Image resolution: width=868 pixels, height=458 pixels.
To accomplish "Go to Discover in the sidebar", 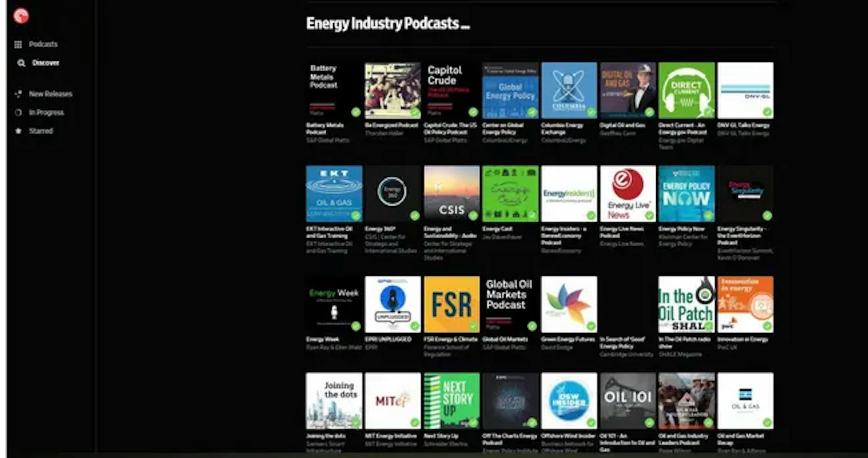I will point(38,63).
